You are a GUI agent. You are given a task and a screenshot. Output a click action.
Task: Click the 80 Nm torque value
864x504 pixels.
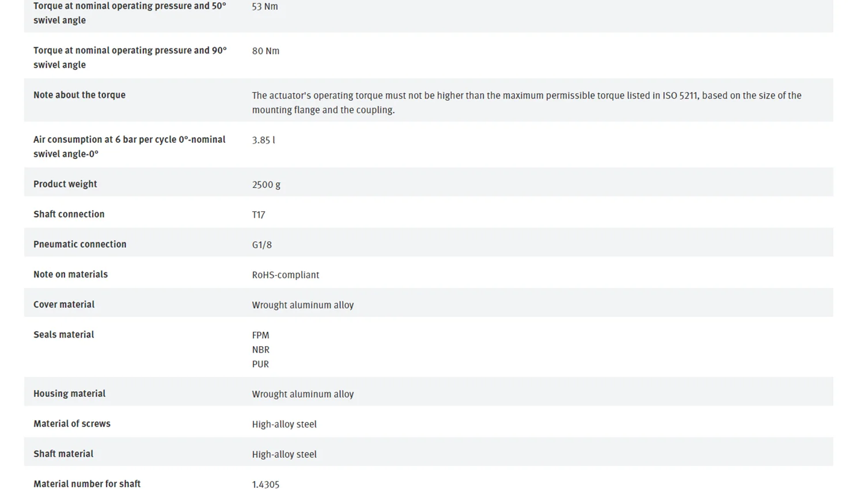[x=266, y=51]
